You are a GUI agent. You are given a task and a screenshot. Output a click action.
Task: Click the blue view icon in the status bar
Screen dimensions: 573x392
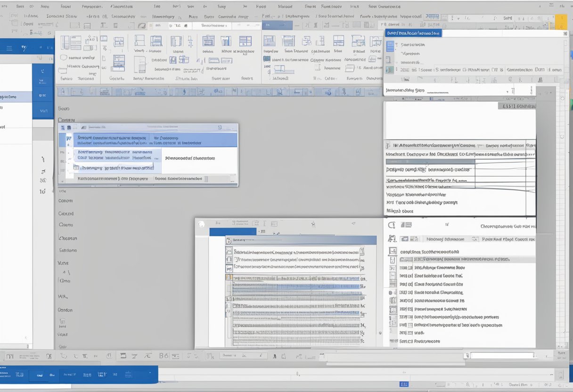click(x=403, y=385)
